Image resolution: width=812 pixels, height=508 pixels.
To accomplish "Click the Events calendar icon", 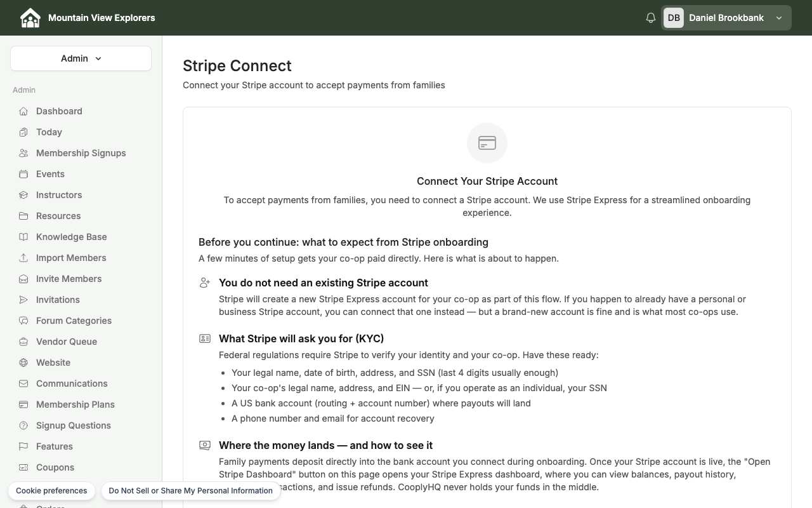I will (x=23, y=174).
